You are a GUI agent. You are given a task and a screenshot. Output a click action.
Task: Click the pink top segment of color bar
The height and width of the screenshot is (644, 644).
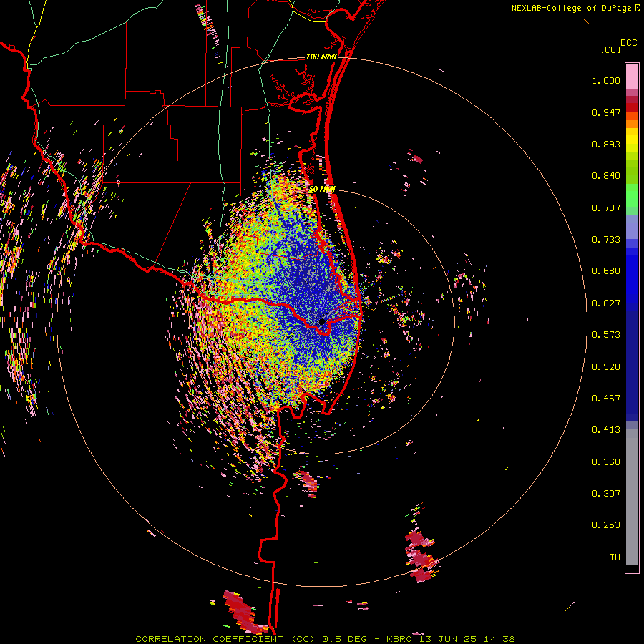point(632,76)
